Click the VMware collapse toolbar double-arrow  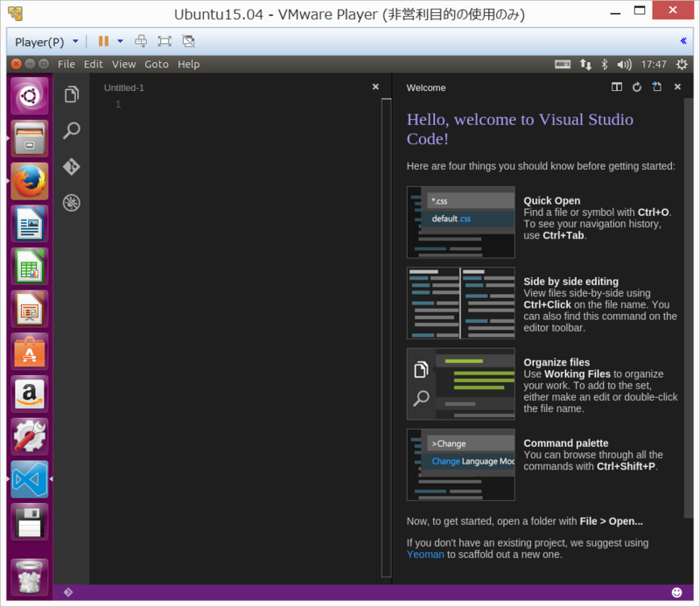coord(683,40)
